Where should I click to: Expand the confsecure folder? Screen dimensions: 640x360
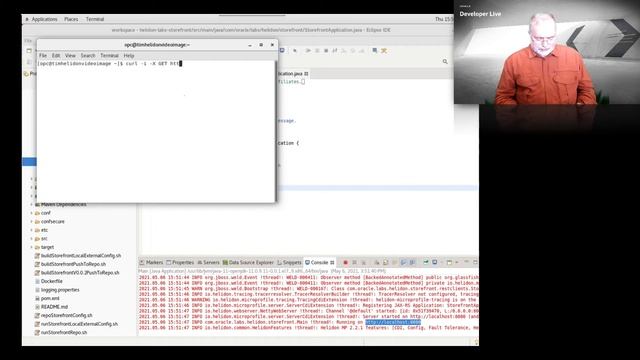tap(31, 222)
